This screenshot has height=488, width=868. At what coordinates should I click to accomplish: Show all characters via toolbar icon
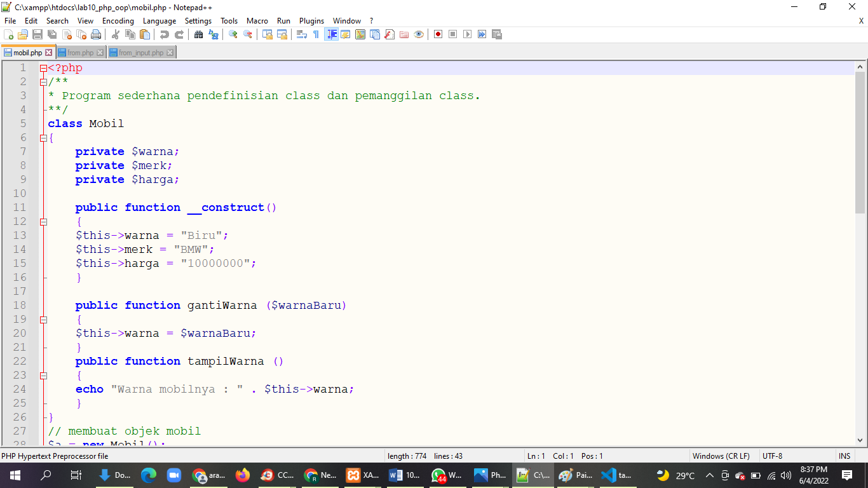click(x=316, y=34)
